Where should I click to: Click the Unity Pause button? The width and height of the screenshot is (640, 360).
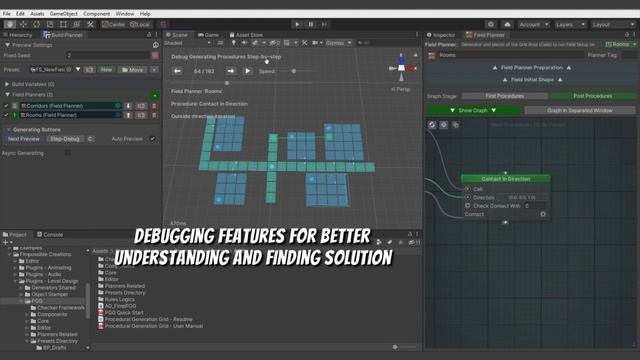click(311, 24)
